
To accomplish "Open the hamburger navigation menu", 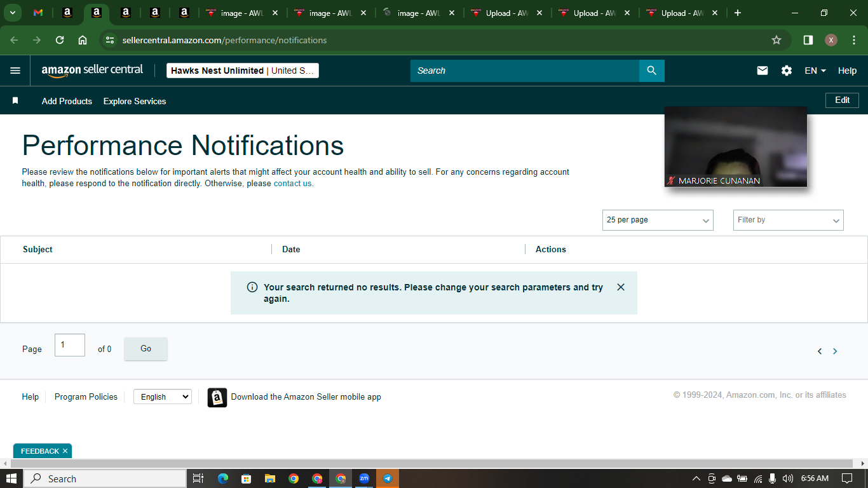I will point(15,71).
